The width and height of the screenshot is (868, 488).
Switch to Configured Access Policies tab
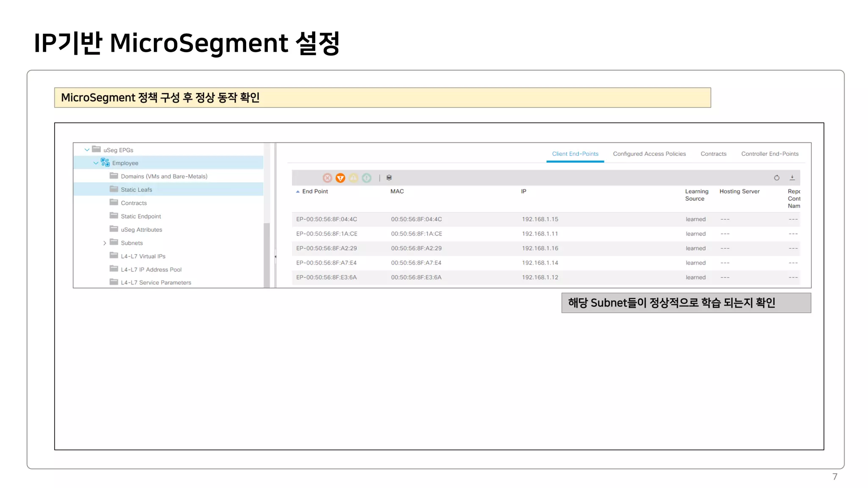tap(649, 154)
